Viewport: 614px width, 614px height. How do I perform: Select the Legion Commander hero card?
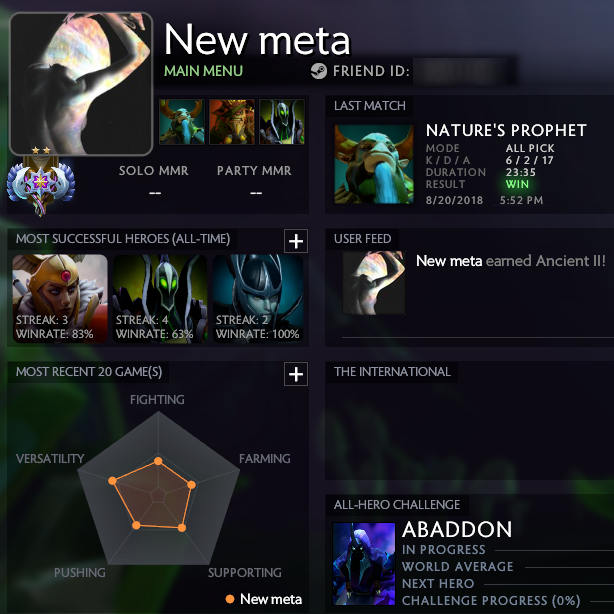[60, 298]
